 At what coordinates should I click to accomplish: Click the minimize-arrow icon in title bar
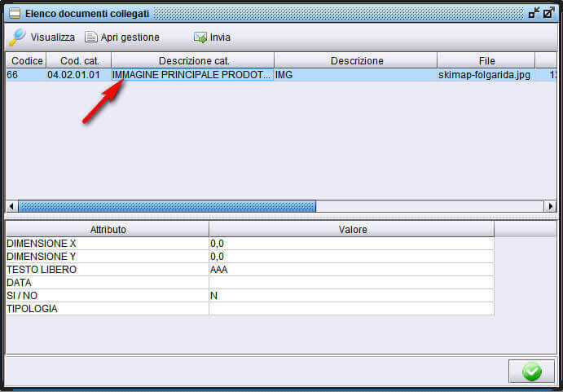(x=534, y=13)
